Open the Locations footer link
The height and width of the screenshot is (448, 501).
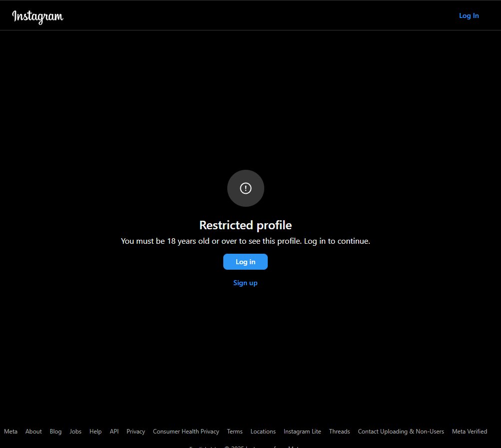263,432
